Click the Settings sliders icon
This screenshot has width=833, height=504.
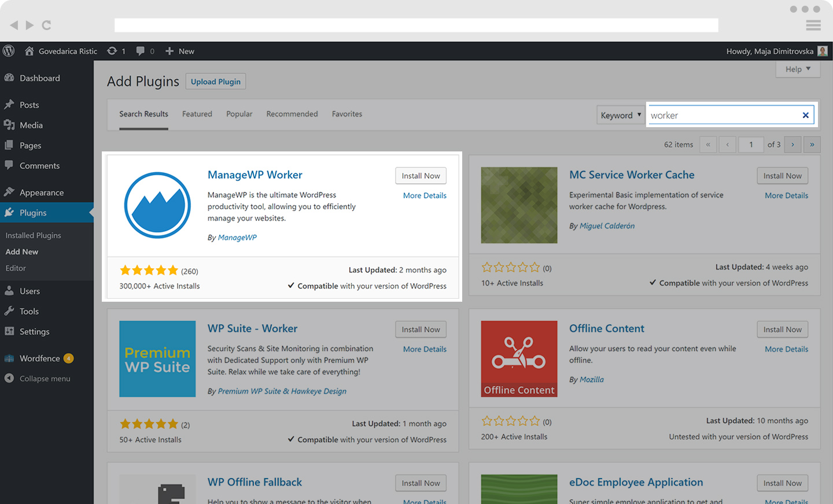(9, 331)
